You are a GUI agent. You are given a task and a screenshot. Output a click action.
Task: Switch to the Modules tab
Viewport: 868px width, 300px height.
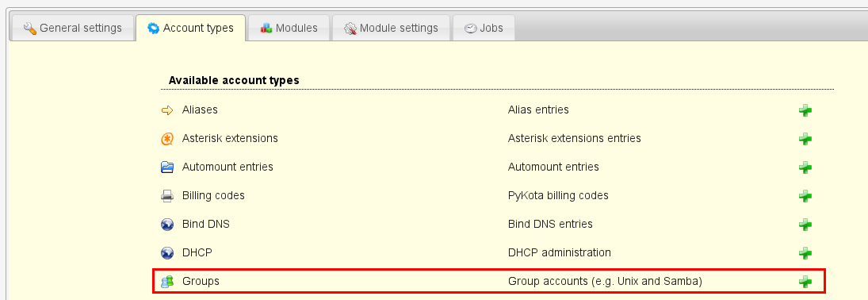[x=289, y=28]
